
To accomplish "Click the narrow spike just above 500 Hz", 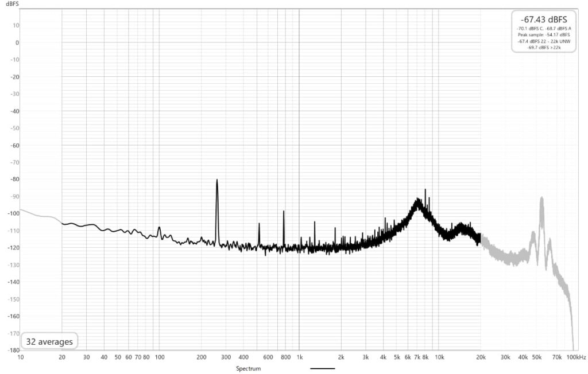I will [x=259, y=224].
